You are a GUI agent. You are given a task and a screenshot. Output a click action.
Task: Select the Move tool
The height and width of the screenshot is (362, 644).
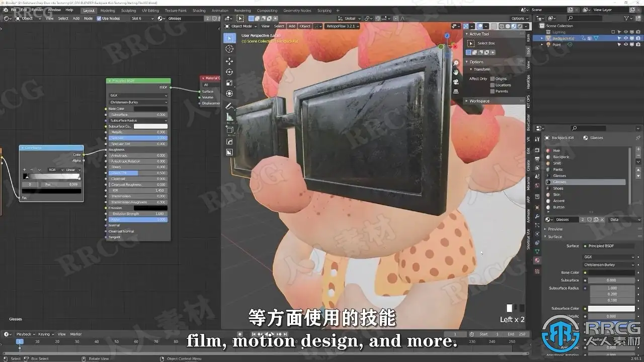click(x=229, y=61)
